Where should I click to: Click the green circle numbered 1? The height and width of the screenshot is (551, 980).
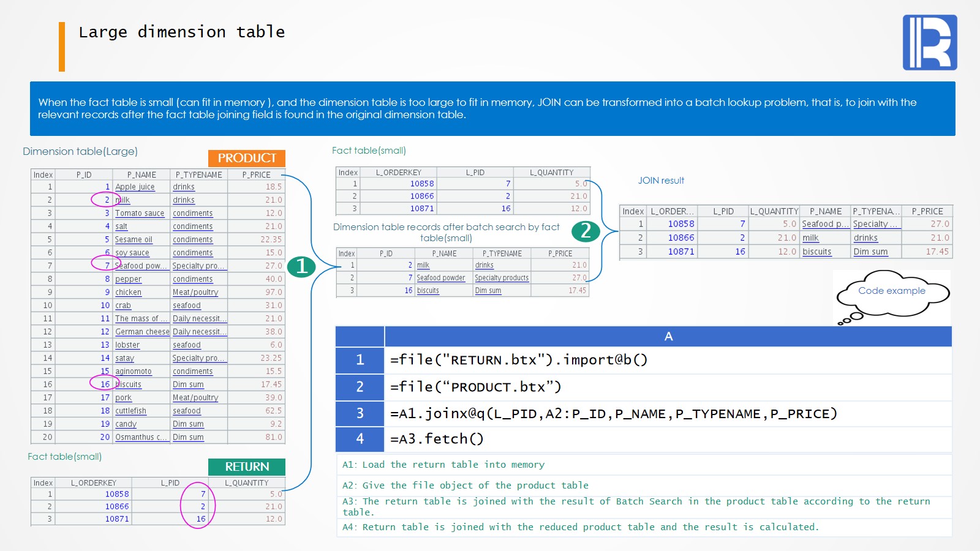click(x=301, y=266)
